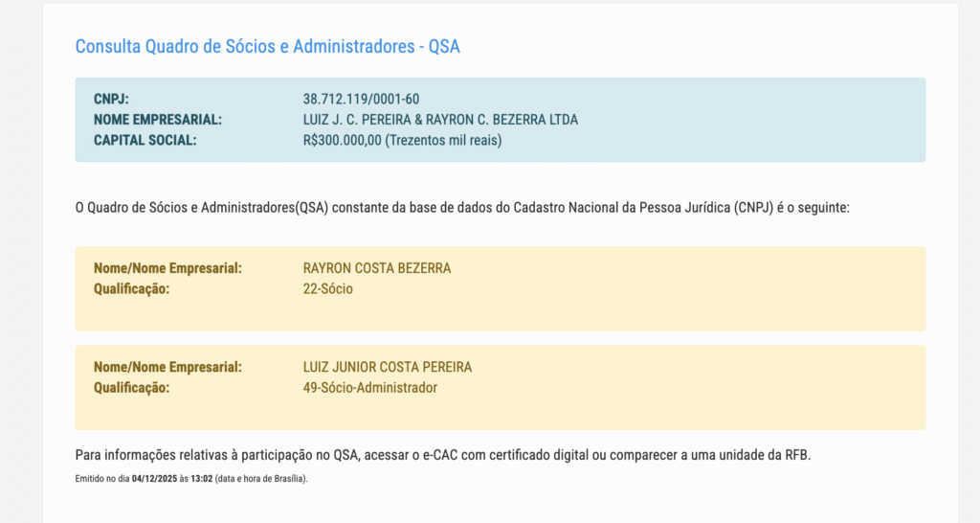Click the paragraph starting 'O Quadro de Sócios'
This screenshot has height=523, width=980.
[469, 207]
